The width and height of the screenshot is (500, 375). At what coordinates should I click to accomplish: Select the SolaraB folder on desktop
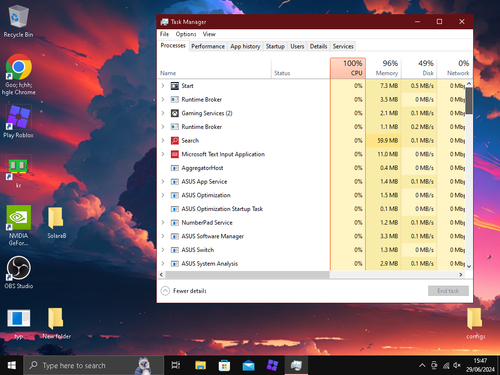click(56, 223)
